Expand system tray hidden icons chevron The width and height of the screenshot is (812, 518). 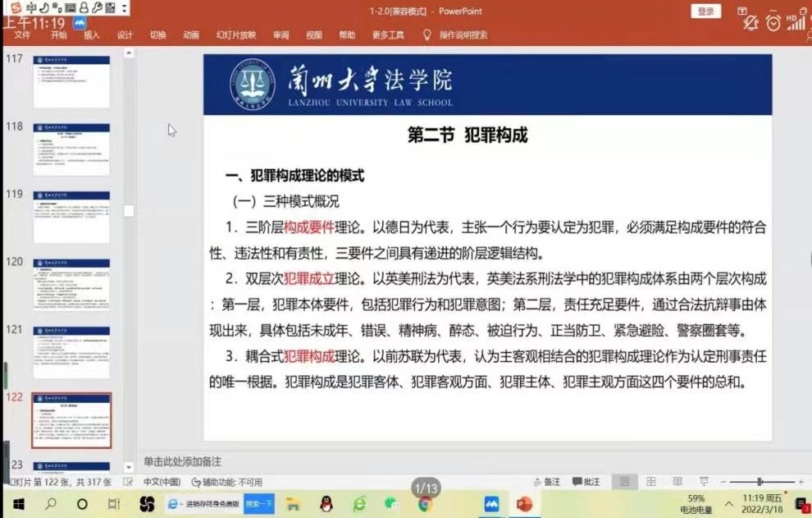pos(728,503)
